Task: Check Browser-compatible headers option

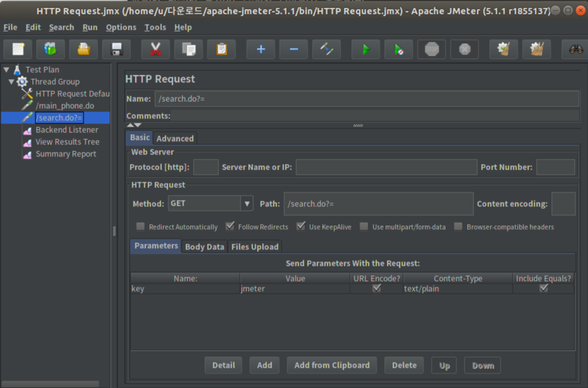Action: [458, 227]
